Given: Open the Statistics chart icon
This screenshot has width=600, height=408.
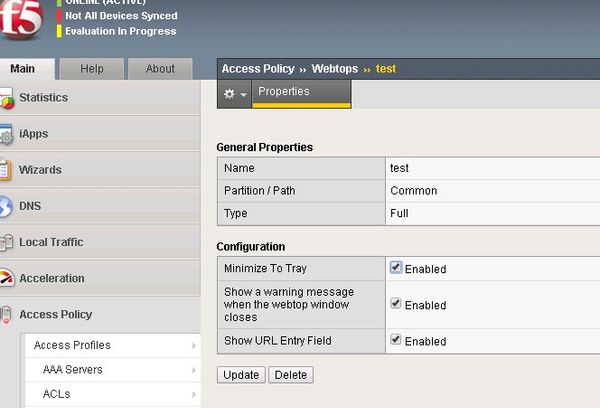Looking at the screenshot, I should [x=6, y=98].
